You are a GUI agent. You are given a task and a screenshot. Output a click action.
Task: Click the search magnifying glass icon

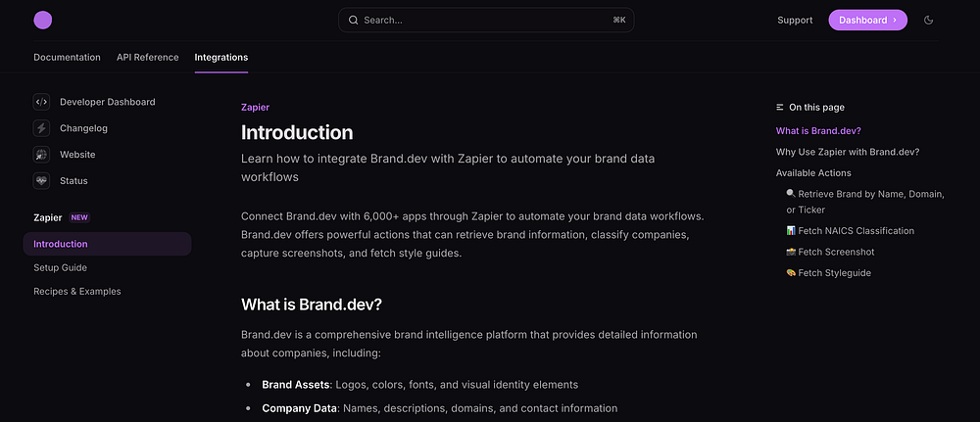[x=353, y=20]
